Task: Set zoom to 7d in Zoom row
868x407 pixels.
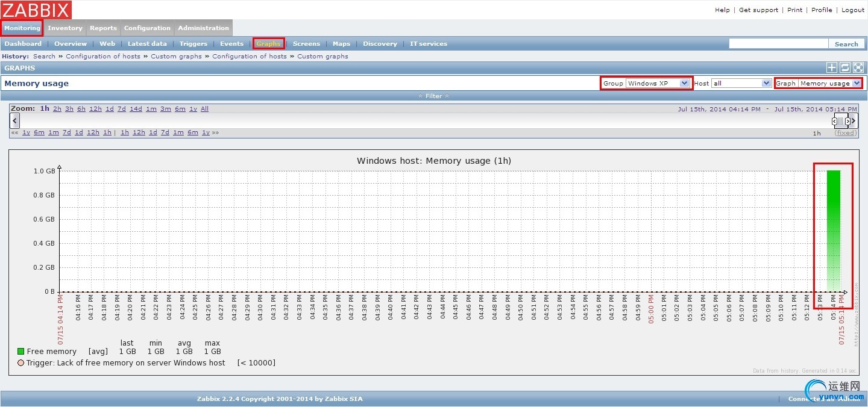Action: click(x=122, y=109)
